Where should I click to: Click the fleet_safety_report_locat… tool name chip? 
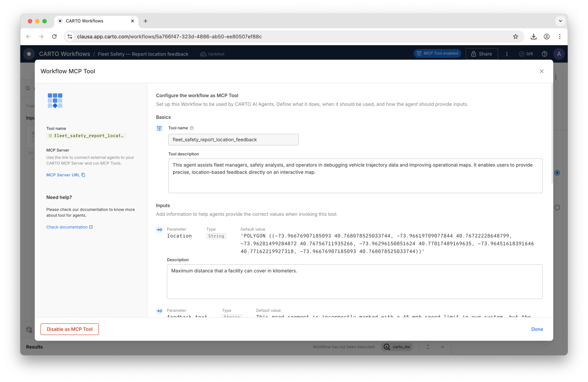tap(86, 135)
